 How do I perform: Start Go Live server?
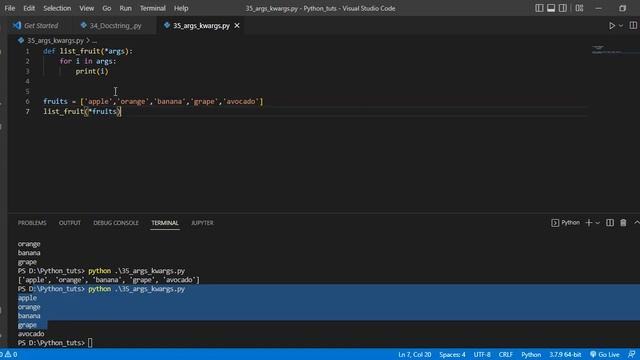(x=604, y=354)
